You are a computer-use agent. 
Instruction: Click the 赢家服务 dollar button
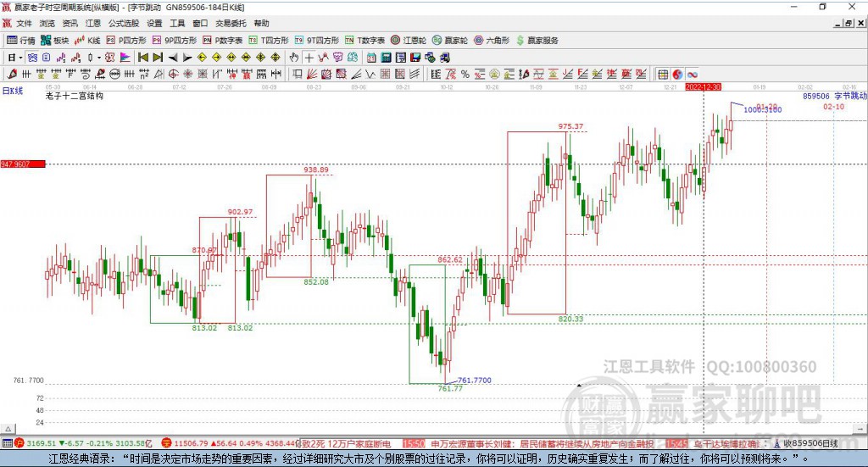(537, 41)
